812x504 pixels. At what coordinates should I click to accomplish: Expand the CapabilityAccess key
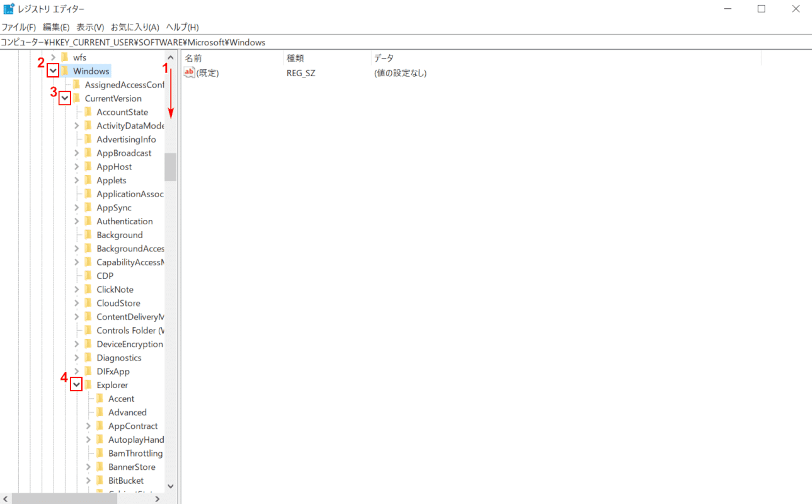77,262
